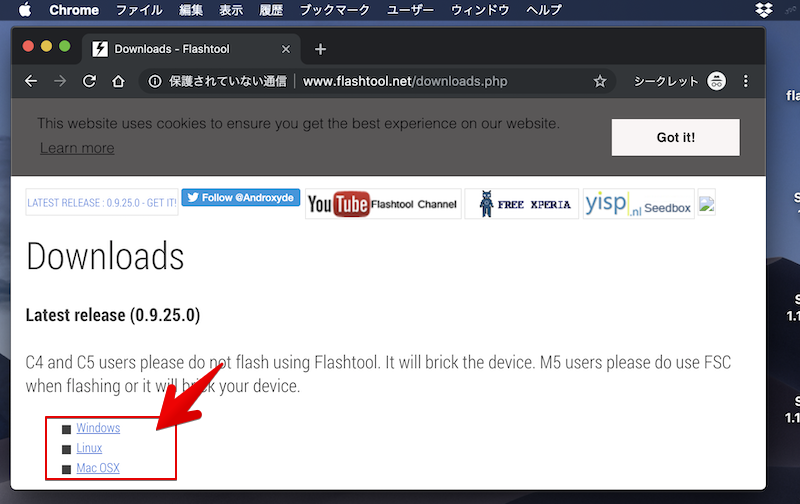Go to Chrome home page icon
The height and width of the screenshot is (504, 800).
(118, 81)
